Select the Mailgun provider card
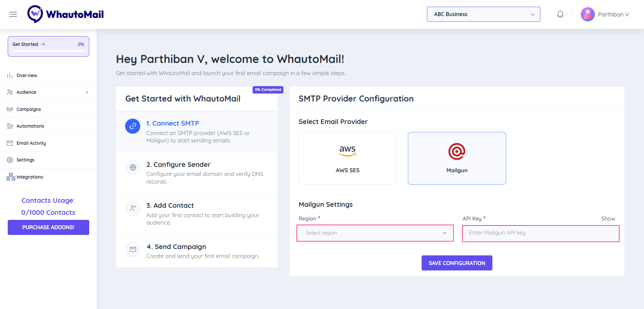This screenshot has width=644, height=309. (x=457, y=158)
